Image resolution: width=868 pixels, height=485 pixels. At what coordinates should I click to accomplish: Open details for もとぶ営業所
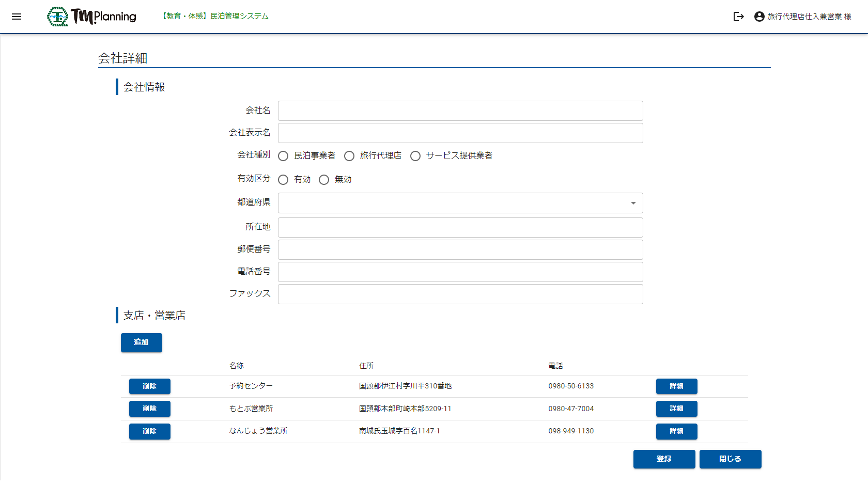(x=676, y=409)
